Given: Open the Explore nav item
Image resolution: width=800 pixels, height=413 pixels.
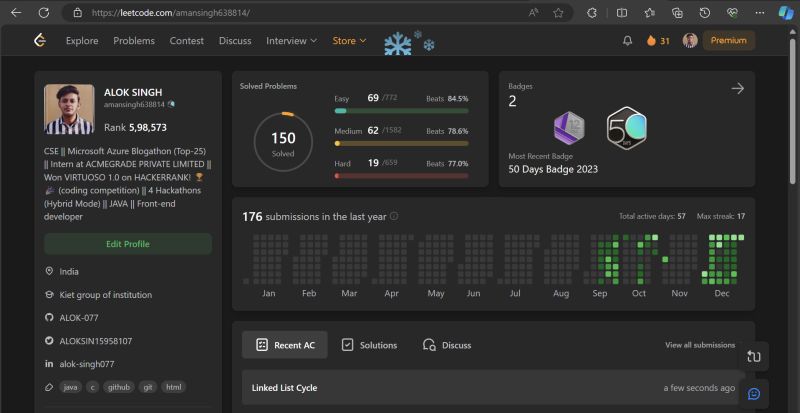Looking at the screenshot, I should pyautogui.click(x=82, y=41).
